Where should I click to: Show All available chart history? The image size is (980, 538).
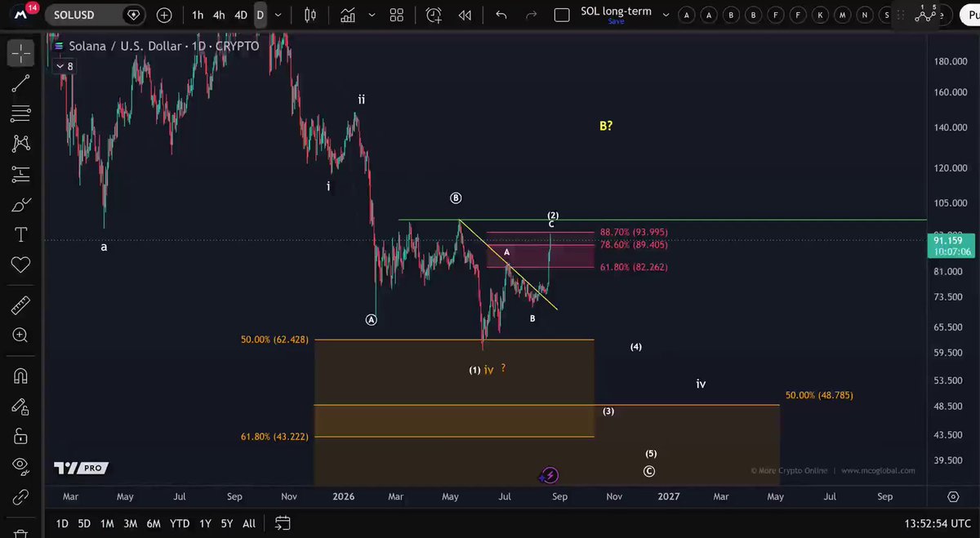[249, 523]
